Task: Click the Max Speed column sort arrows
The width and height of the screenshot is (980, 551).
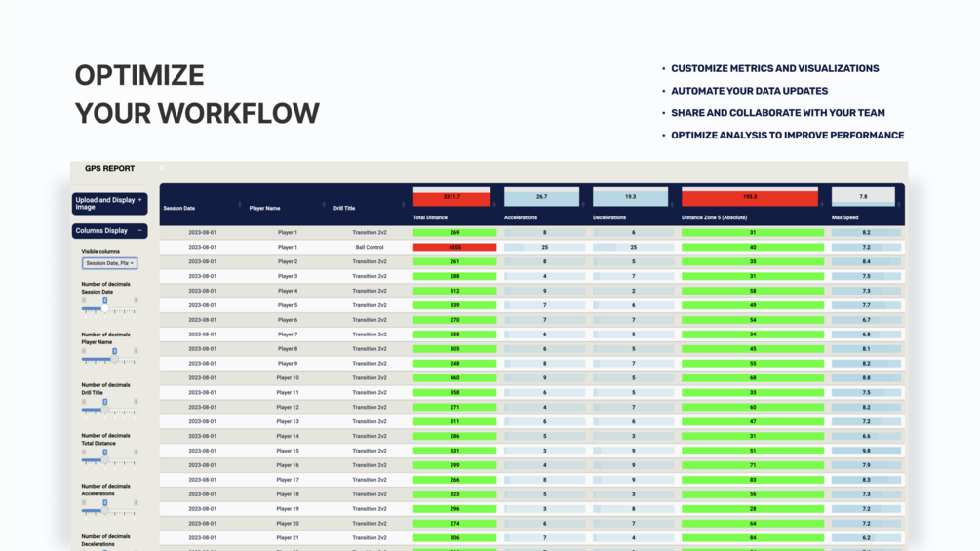Action: [x=899, y=204]
